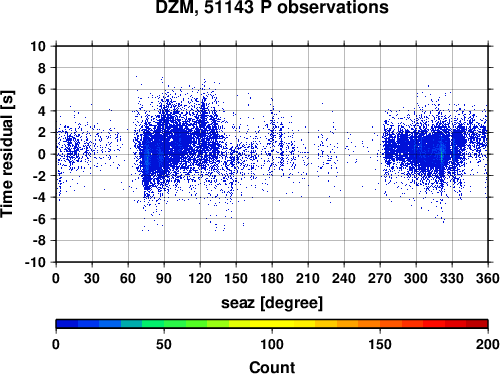Click the 0 tick on residual axis
This screenshot has width=500, height=374.
[42, 154]
